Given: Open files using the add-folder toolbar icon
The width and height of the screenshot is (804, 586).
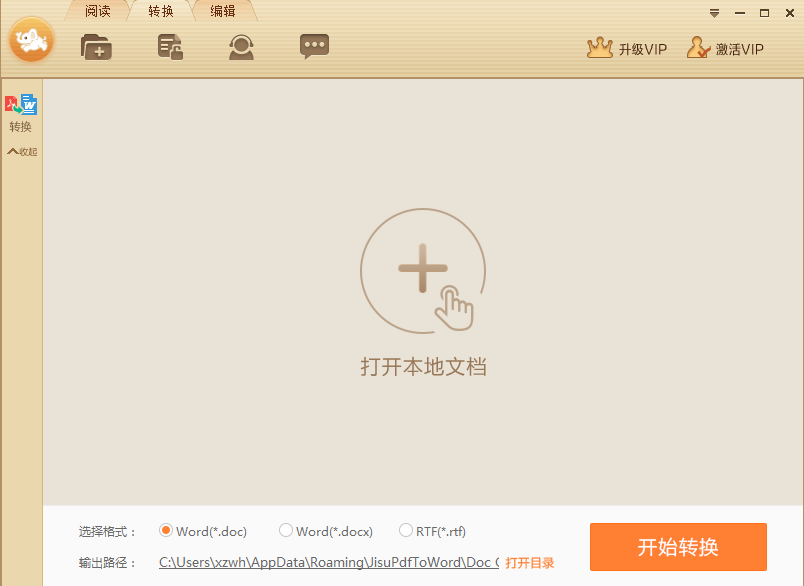Looking at the screenshot, I should coord(96,46).
